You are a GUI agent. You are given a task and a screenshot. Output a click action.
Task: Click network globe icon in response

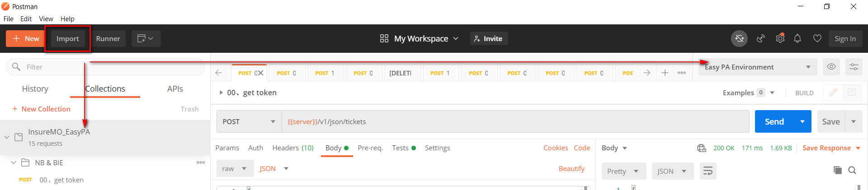[x=702, y=148]
